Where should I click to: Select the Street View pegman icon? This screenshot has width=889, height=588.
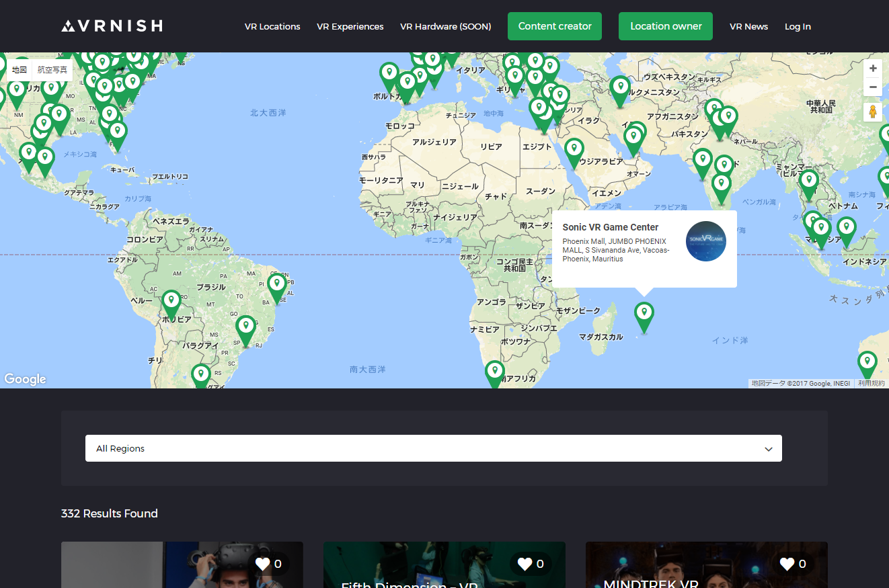873,112
